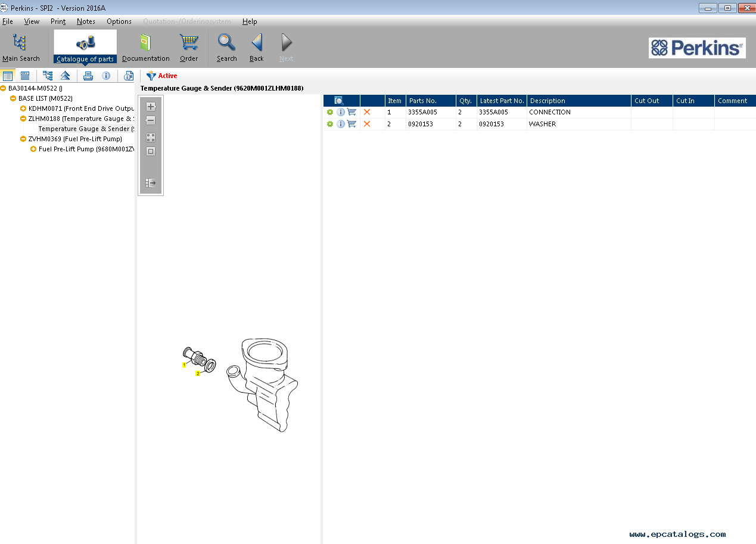Click the Cut In column header

[694, 101]
